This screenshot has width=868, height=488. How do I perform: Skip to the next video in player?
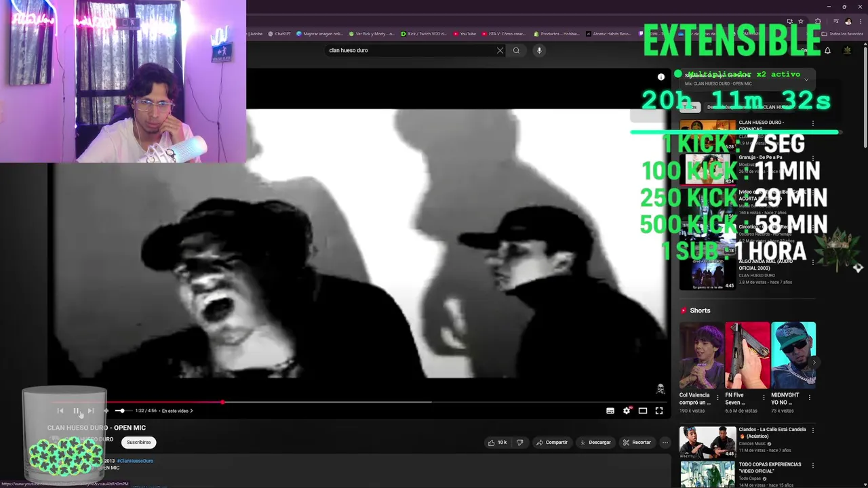91,411
